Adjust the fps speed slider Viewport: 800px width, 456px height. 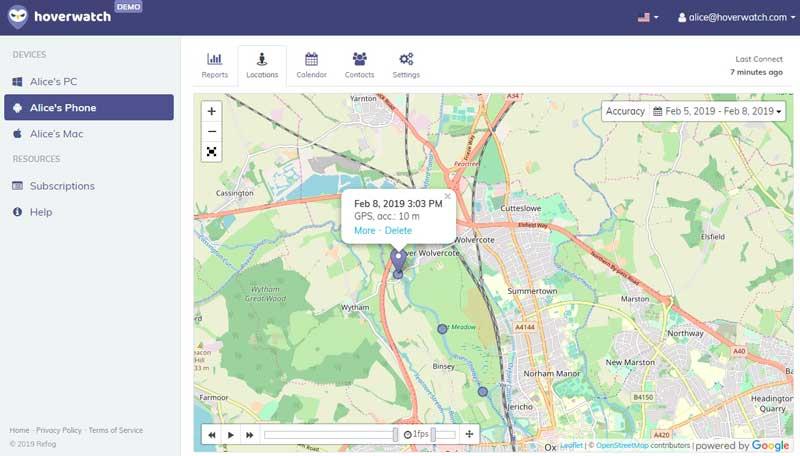click(443, 435)
